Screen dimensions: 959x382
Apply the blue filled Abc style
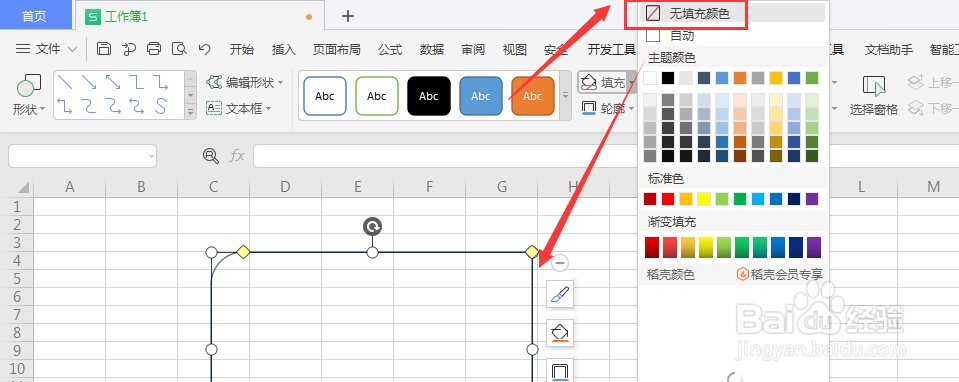pos(481,96)
